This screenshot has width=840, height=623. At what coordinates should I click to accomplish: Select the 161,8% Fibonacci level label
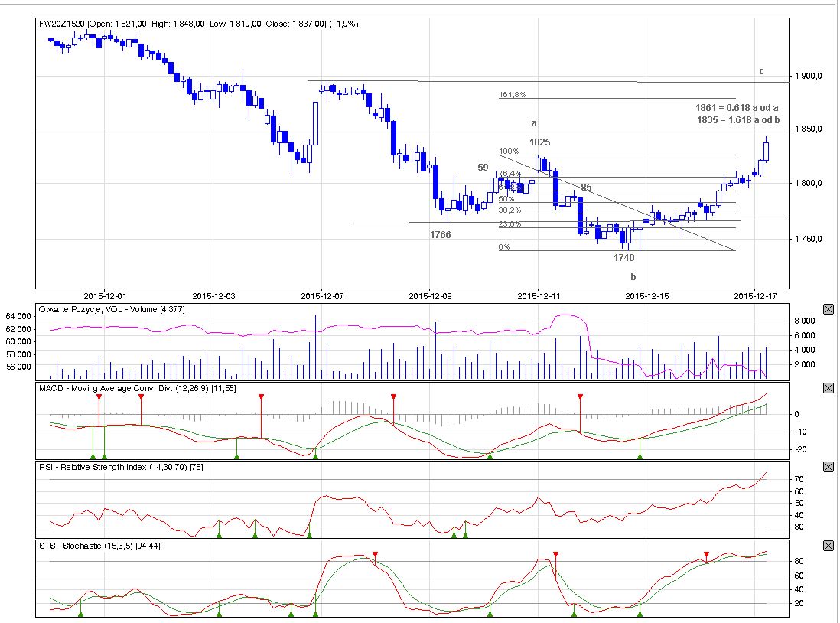pos(512,96)
